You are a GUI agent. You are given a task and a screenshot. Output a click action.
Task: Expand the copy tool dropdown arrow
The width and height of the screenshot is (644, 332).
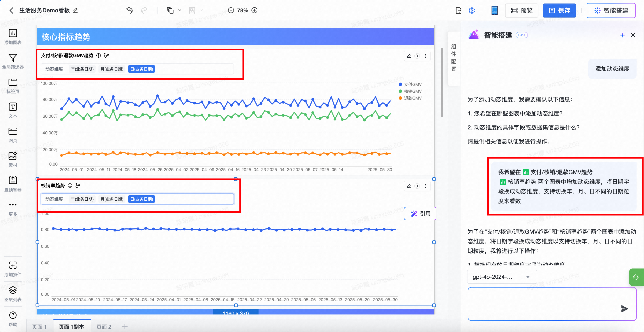point(179,11)
